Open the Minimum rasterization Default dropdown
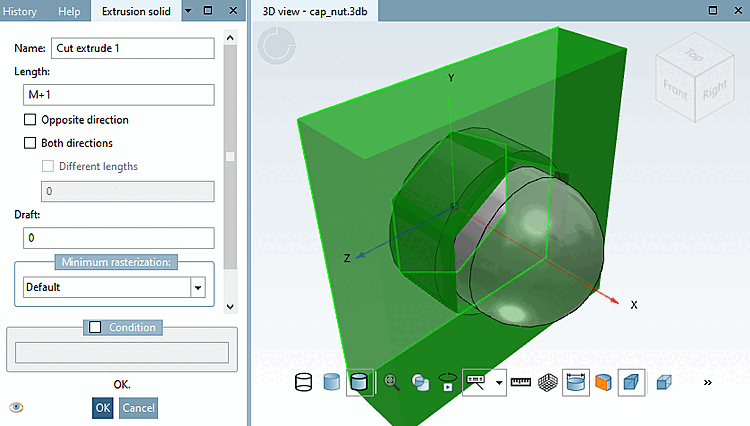This screenshot has width=750, height=426. (198, 287)
